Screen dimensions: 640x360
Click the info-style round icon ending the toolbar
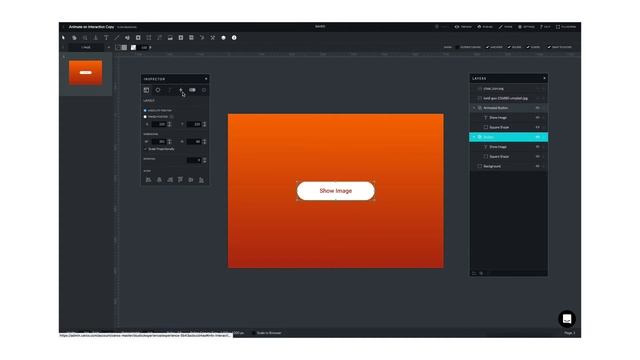(x=234, y=38)
